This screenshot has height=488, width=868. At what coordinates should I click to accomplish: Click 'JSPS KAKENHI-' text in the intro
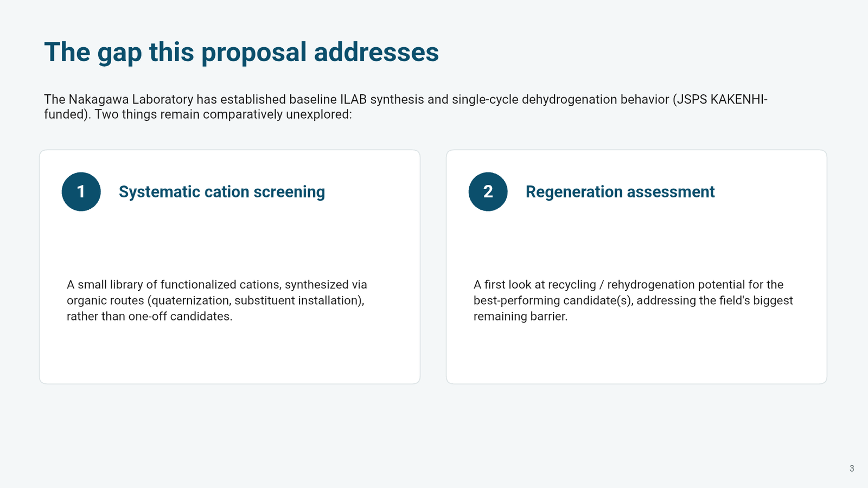pos(720,100)
